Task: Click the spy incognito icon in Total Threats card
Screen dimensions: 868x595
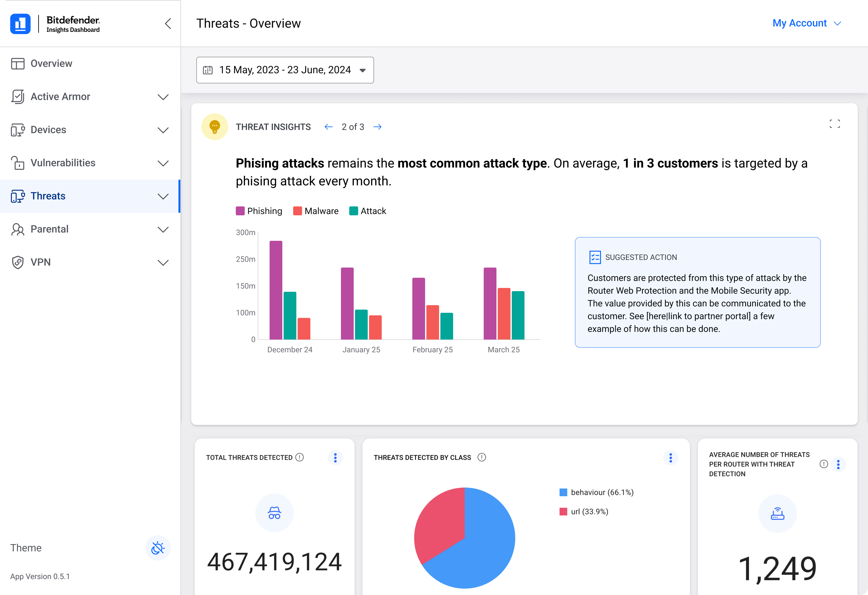Action: (274, 513)
